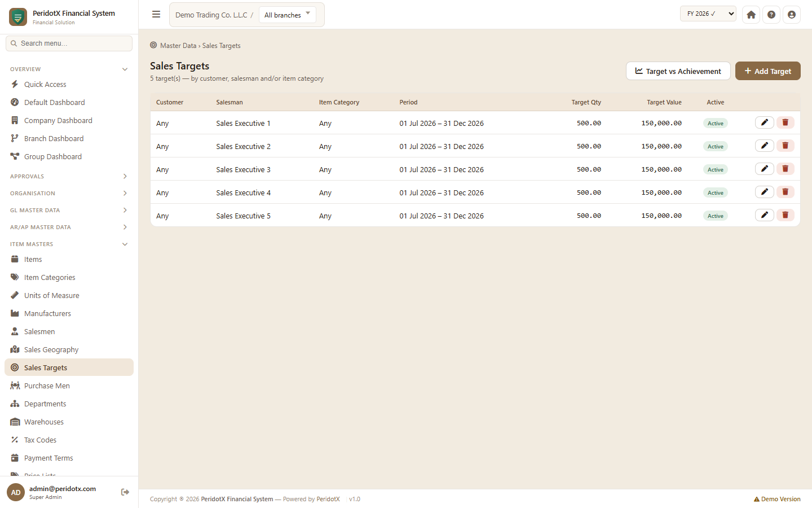
Task: Click the PeridotX shield logo
Action: click(18, 17)
